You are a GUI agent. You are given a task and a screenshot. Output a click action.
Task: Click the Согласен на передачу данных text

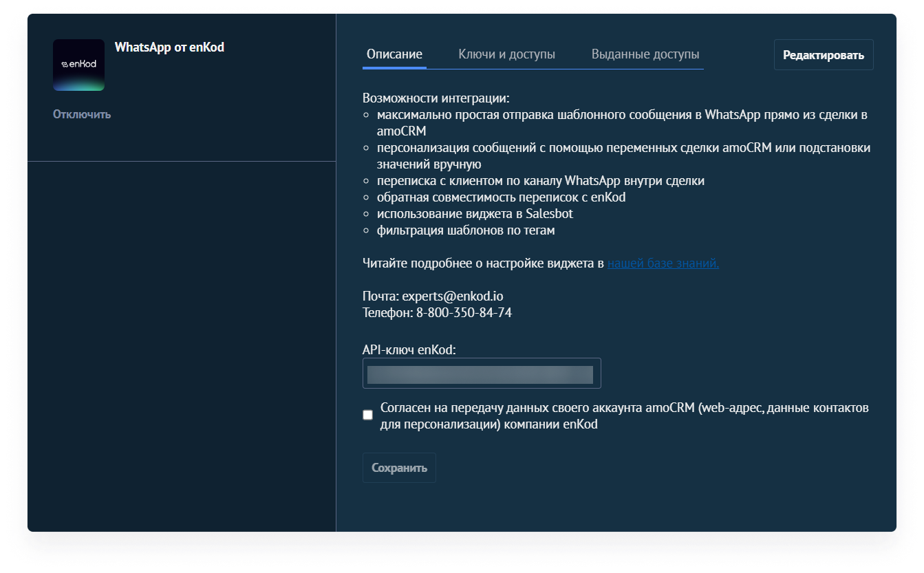[625, 416]
